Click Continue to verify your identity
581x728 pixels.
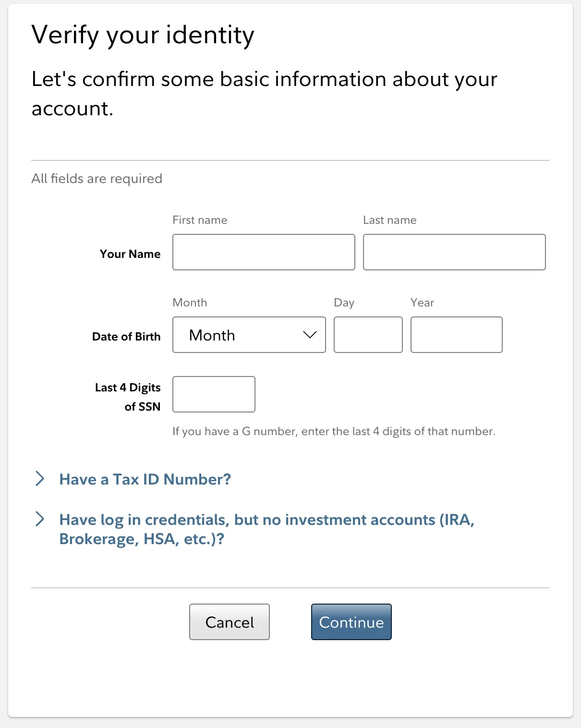tap(351, 621)
